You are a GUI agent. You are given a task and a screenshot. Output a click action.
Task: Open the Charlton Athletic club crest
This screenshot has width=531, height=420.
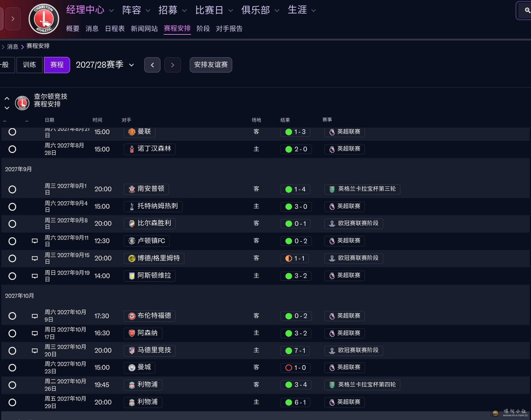(44, 19)
